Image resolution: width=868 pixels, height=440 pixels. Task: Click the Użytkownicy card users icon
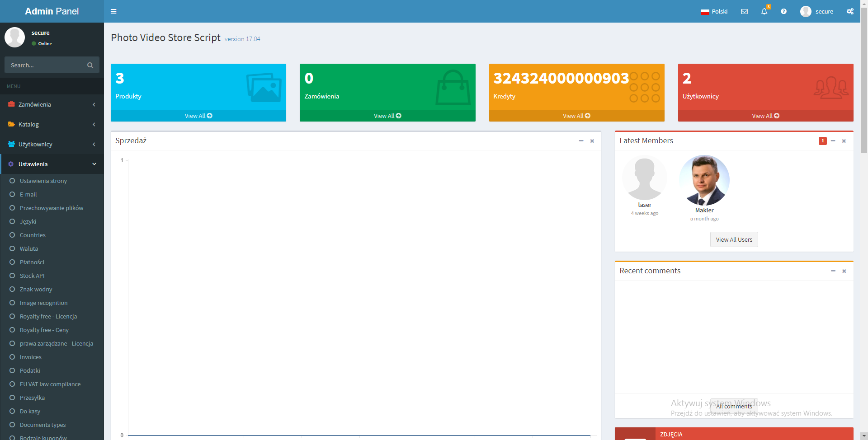coord(831,88)
